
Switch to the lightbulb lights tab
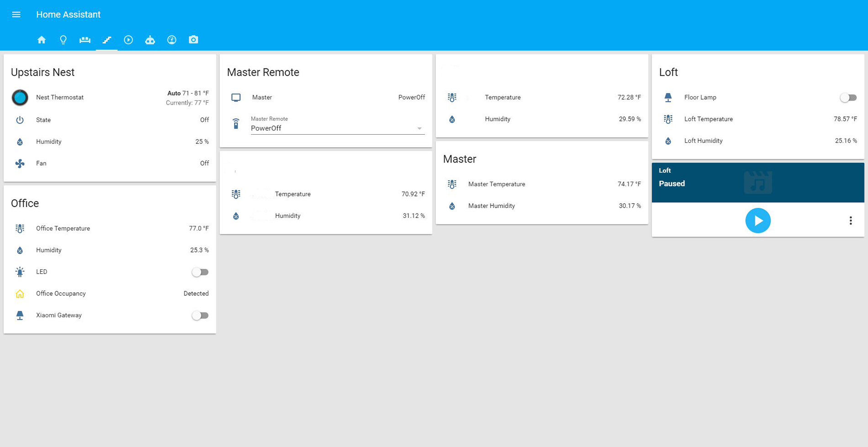click(x=63, y=40)
